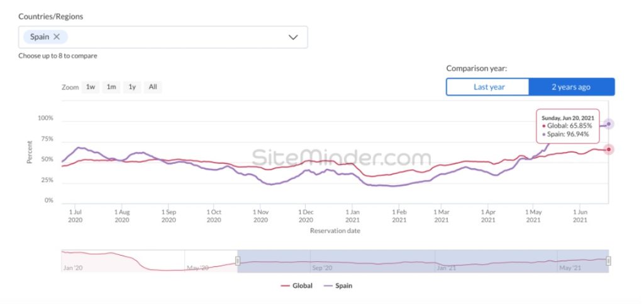Remove the Spain tag with its X icon
This screenshot has width=644, height=304.
[57, 37]
